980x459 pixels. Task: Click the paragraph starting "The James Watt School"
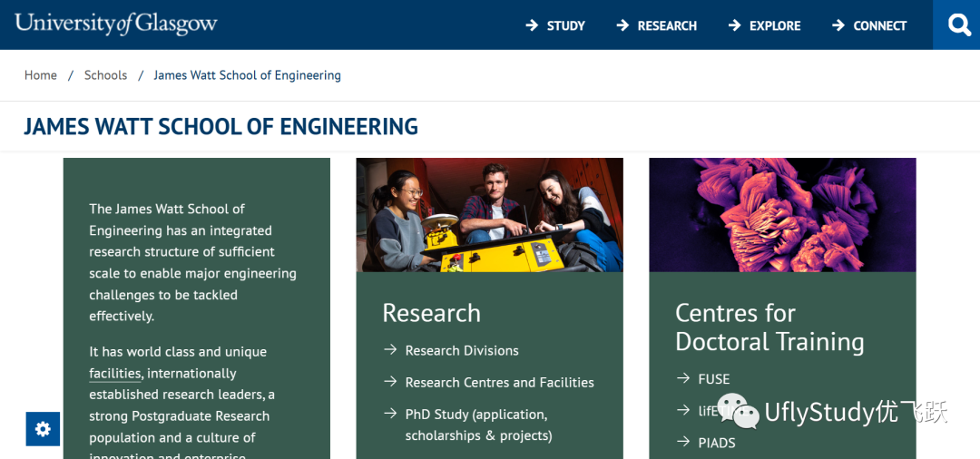point(192,262)
